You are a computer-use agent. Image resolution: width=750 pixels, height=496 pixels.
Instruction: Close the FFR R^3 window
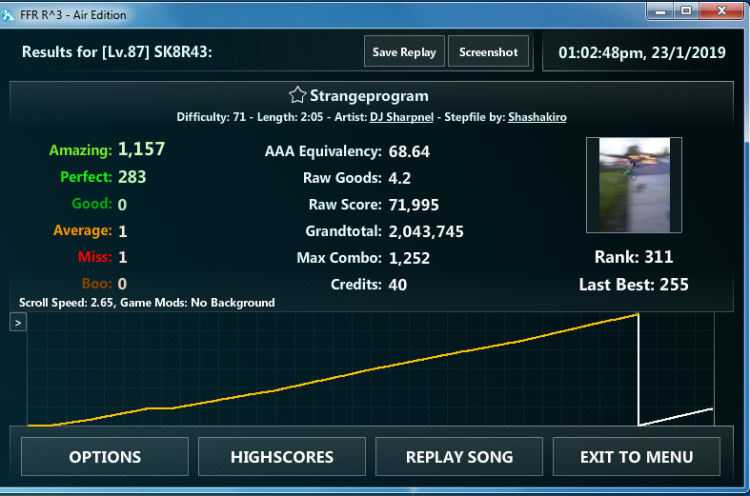[722, 11]
